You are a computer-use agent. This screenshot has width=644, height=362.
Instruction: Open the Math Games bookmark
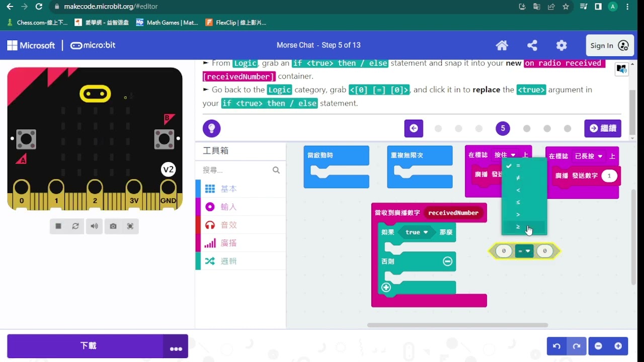point(167,23)
